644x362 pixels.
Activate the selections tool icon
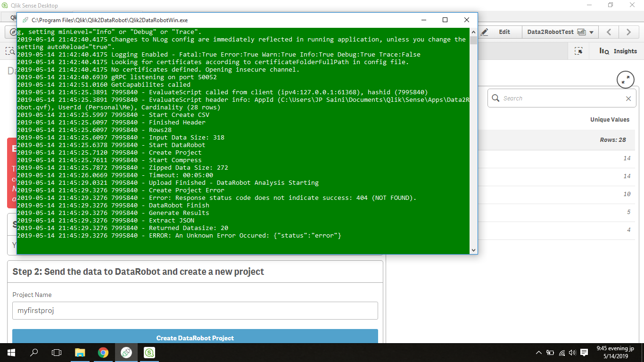[579, 51]
